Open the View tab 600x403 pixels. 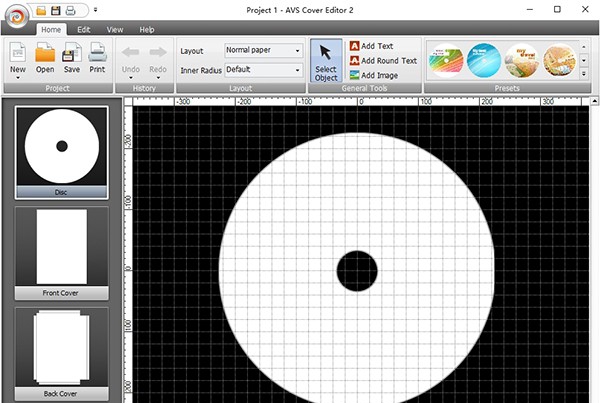(115, 30)
